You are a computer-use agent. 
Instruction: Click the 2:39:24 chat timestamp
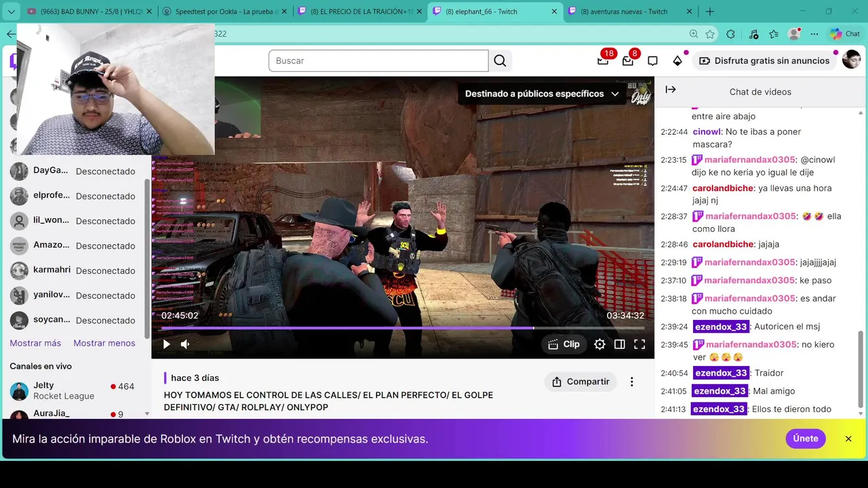tap(674, 327)
